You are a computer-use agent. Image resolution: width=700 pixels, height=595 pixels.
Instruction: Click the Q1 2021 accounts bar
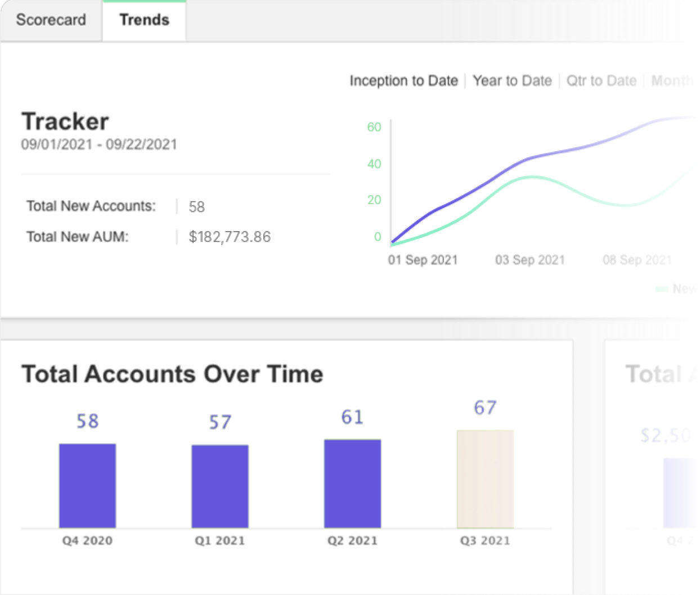pyautogui.click(x=220, y=486)
